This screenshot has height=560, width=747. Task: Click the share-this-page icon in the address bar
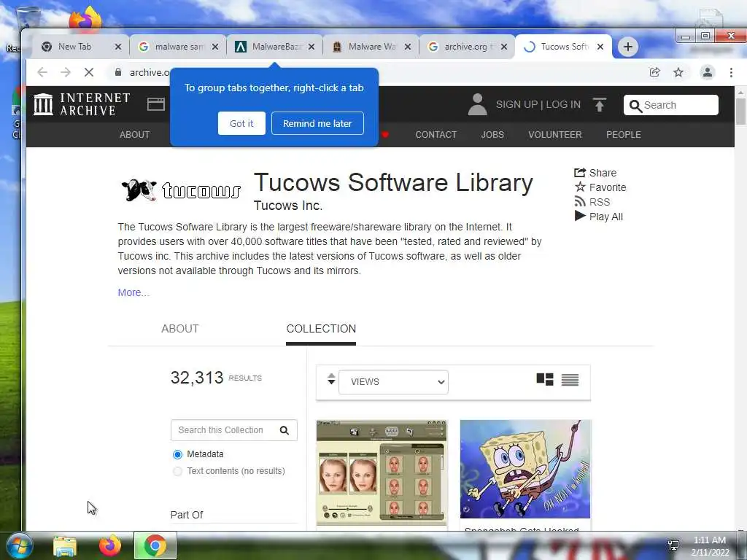coord(654,72)
